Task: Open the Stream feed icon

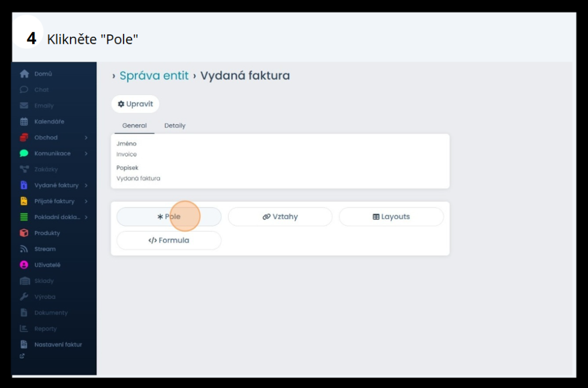Action: click(x=24, y=249)
